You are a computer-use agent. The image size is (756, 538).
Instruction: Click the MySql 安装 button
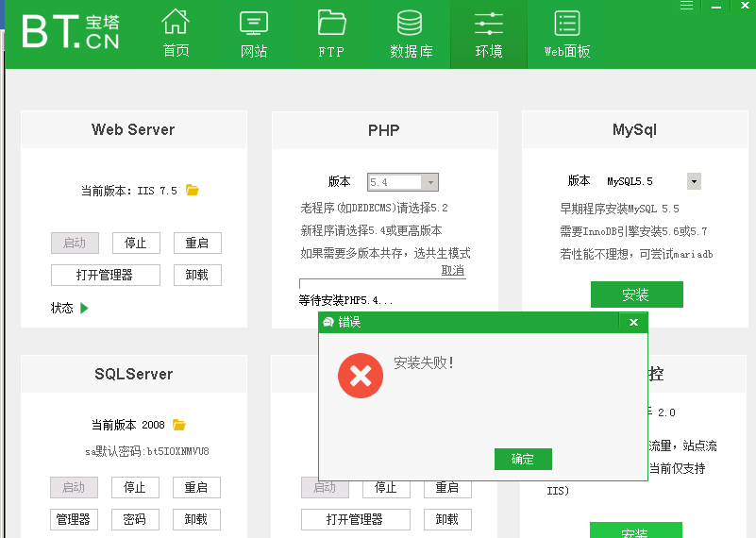click(636, 294)
